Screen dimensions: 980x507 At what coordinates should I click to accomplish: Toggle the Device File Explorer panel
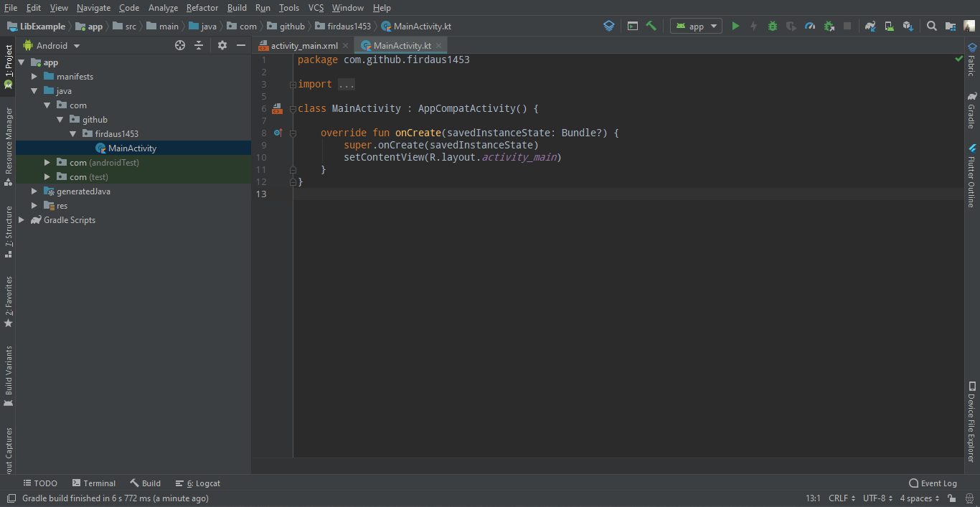click(x=971, y=422)
